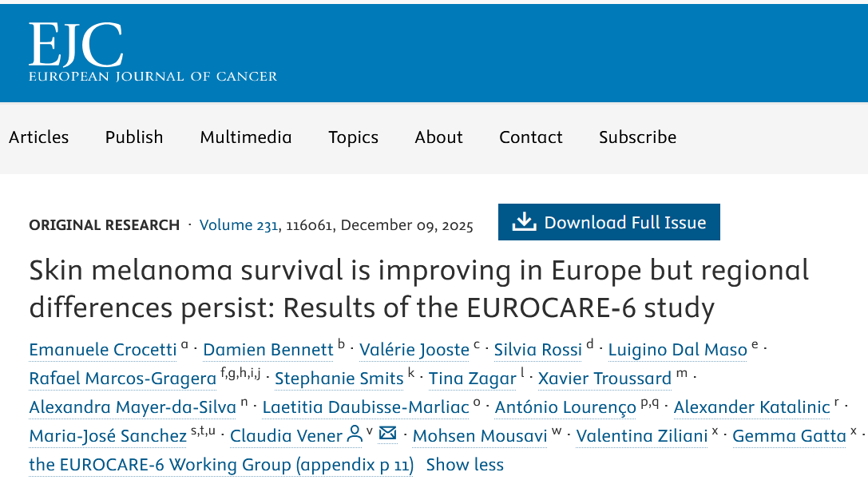Open Maria-José Sanchez author link
The image size is (868, 484).
108,436
